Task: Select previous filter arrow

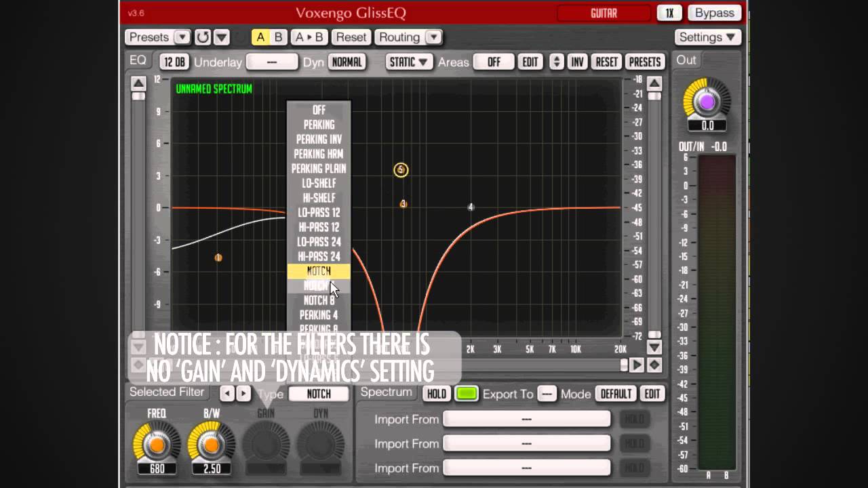Action: point(227,393)
